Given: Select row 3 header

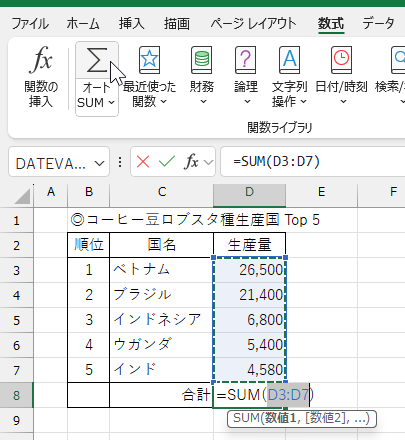Looking at the screenshot, I should [x=17, y=270].
